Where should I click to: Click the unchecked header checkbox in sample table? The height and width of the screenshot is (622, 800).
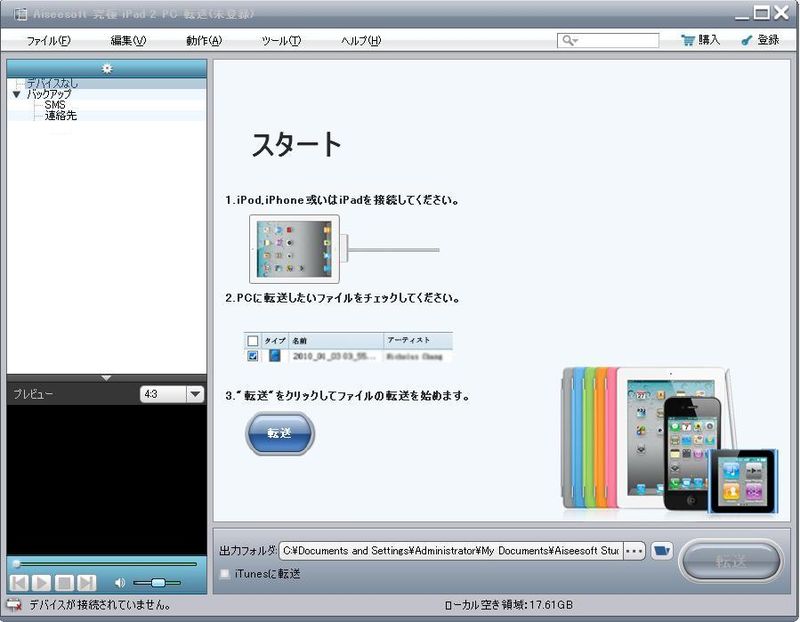[x=253, y=340]
